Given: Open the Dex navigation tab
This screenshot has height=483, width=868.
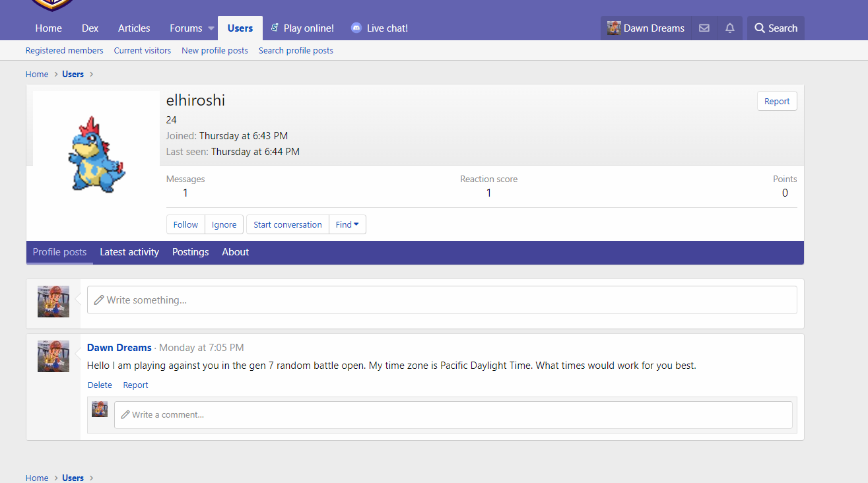Looking at the screenshot, I should coord(90,28).
